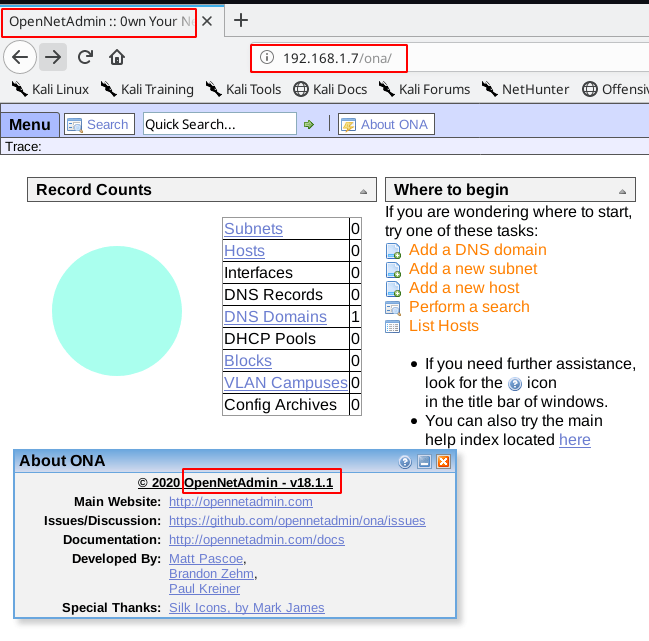This screenshot has height=641, width=649.
Task: Open the Silk Icons, by Mark James link
Action: pos(247,607)
